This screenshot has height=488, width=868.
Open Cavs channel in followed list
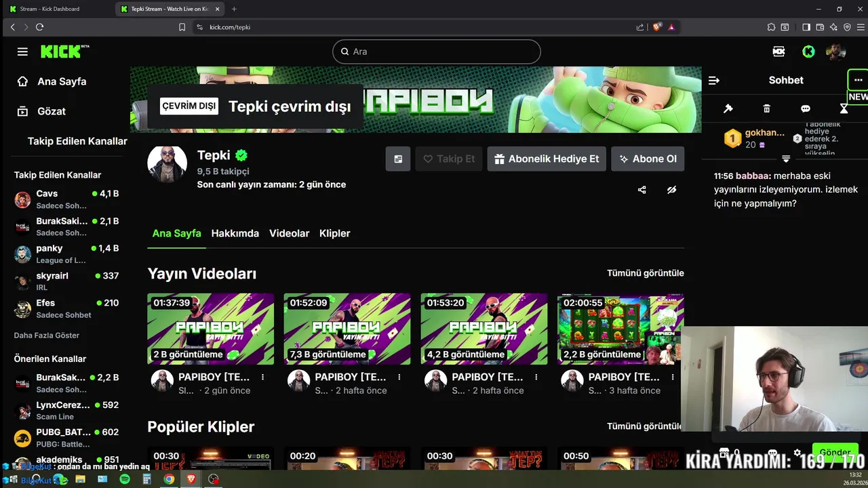pos(66,199)
